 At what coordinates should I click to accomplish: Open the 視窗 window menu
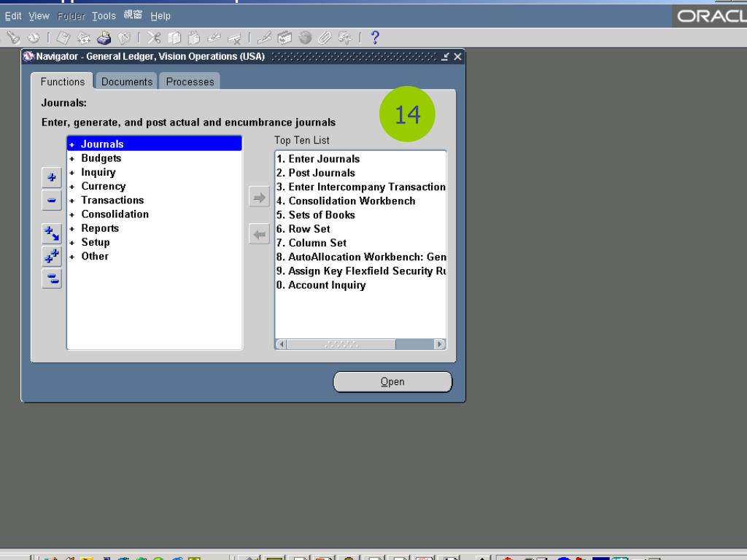[x=133, y=15]
